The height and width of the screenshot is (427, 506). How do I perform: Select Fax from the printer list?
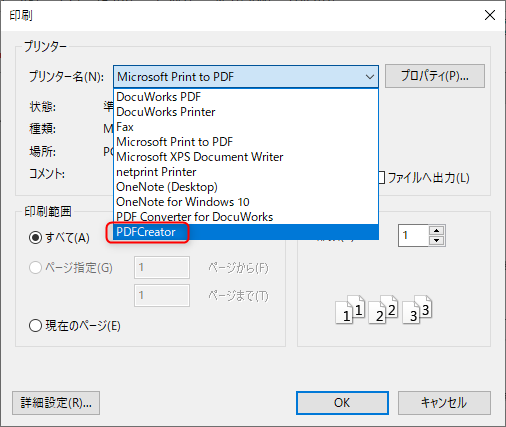246,127
